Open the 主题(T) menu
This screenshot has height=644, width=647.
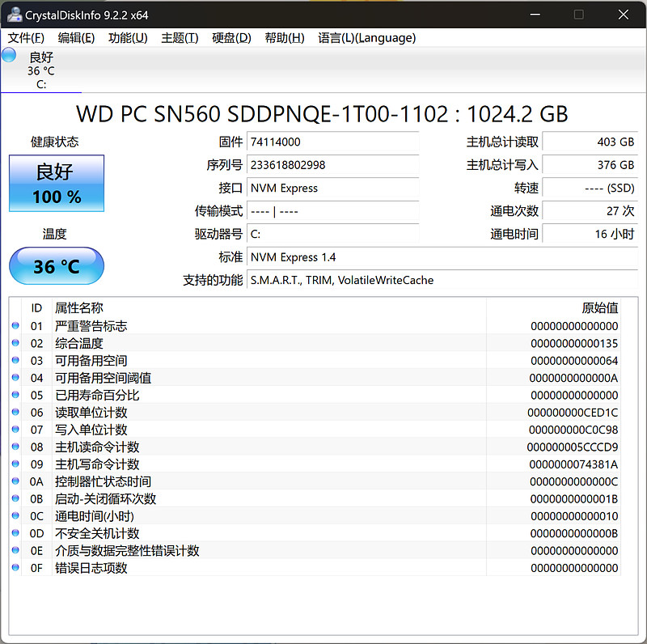pyautogui.click(x=180, y=38)
